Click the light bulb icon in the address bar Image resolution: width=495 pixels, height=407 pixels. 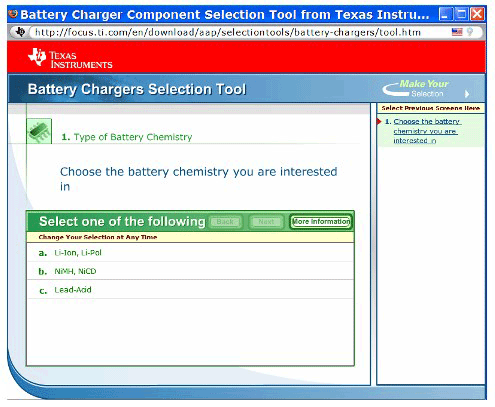pyautogui.click(x=470, y=32)
